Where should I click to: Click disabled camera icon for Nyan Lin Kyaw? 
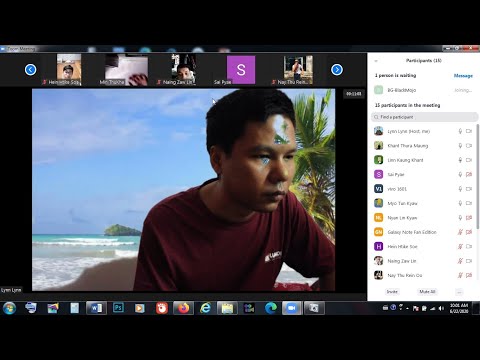[469, 218]
